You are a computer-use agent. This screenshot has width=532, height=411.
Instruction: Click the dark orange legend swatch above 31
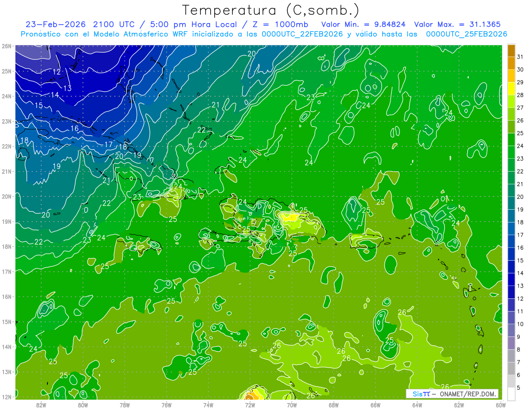point(511,51)
